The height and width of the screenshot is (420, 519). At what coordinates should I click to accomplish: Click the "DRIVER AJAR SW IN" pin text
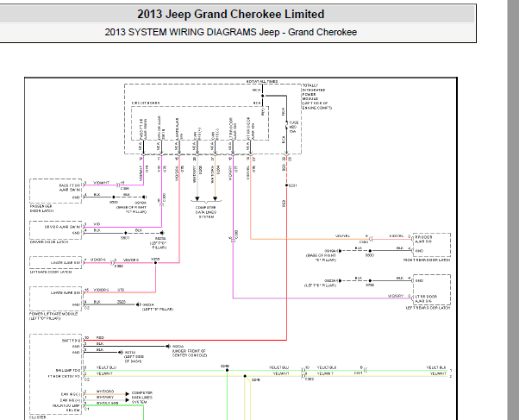62,227
